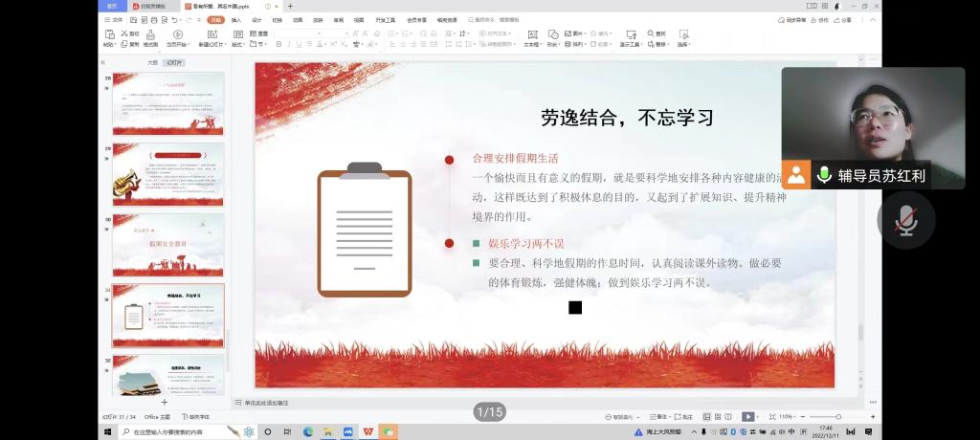The height and width of the screenshot is (440, 980).
Task: Open the Insert ribbon tab
Action: [236, 19]
